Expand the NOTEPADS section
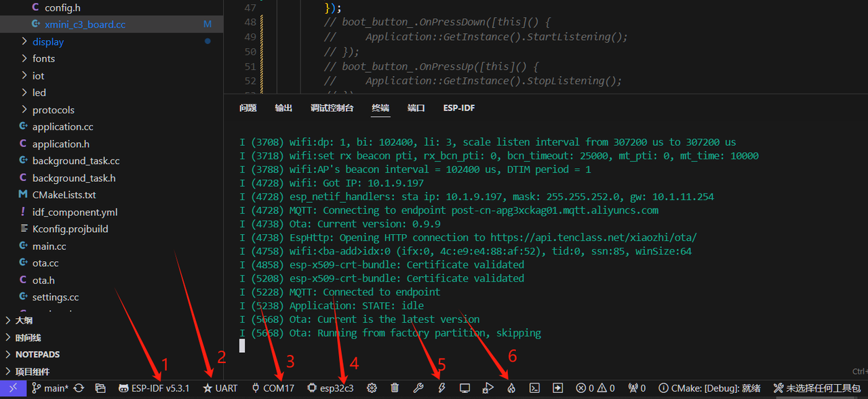 [x=37, y=354]
